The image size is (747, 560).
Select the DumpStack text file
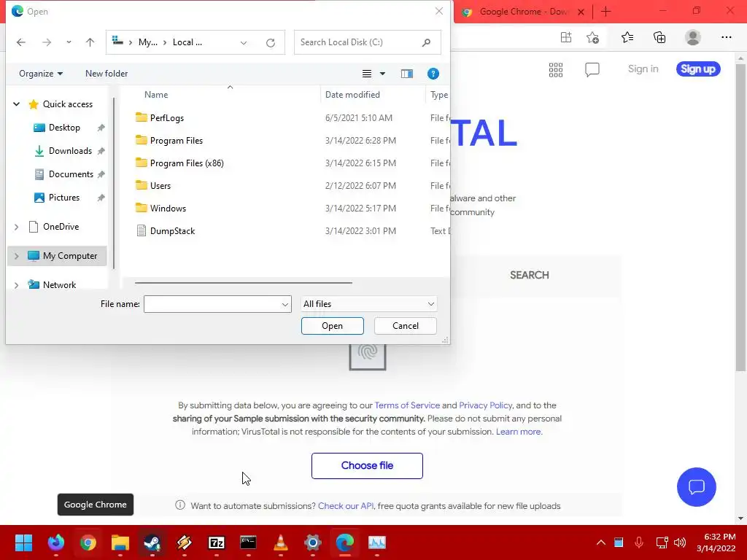[172, 231]
